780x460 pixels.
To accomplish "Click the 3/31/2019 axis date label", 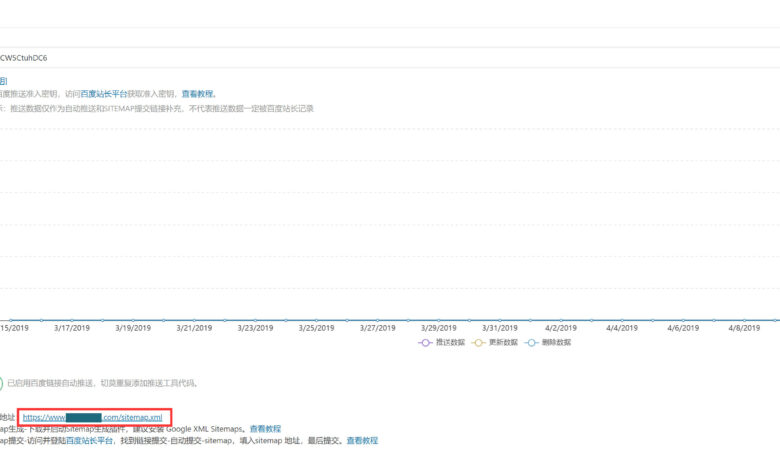I will 500,328.
